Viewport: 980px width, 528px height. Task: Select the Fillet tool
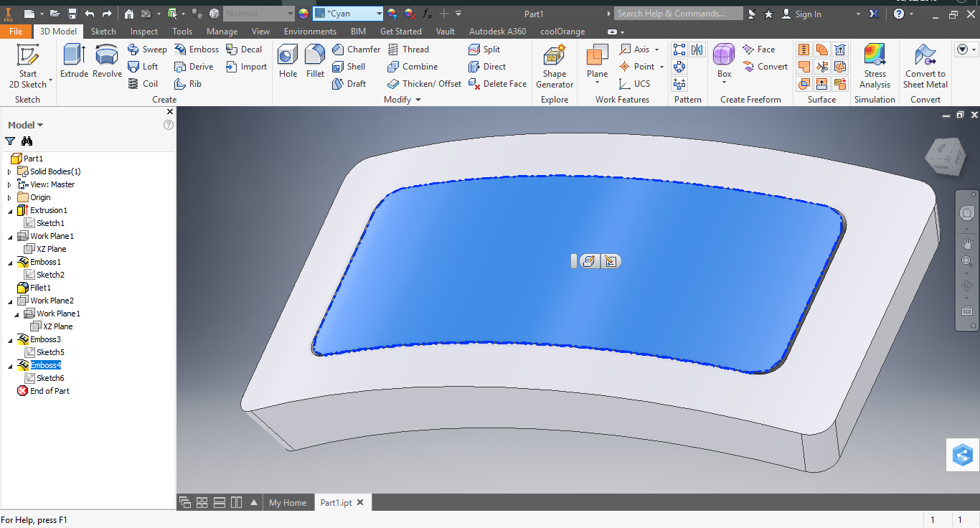[315, 61]
